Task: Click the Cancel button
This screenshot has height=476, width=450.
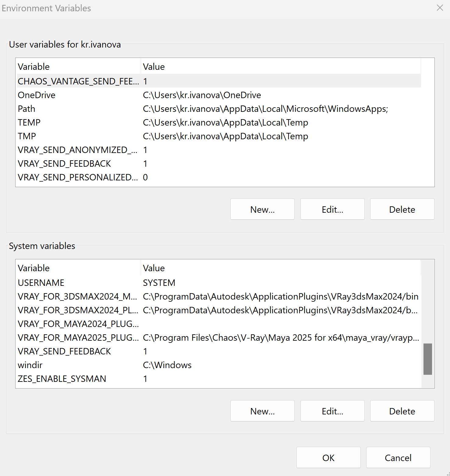Action: 398,457
